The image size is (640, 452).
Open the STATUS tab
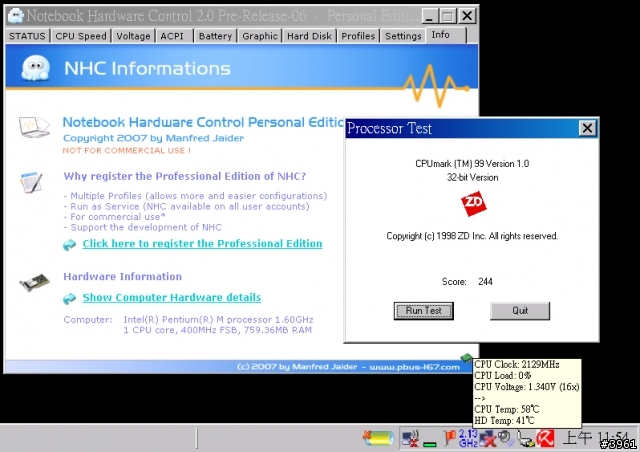[27, 36]
